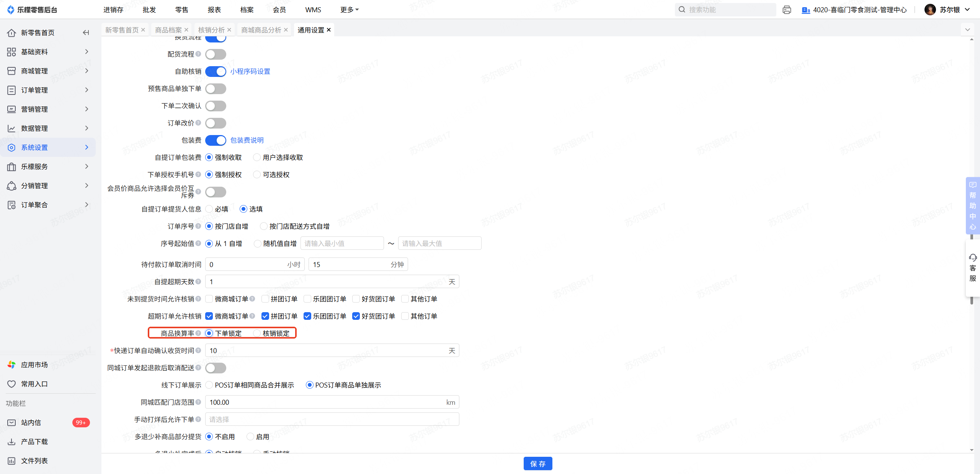Screen dimensions: 980x474
Task: Click the 保存 button
Action: pyautogui.click(x=537, y=464)
